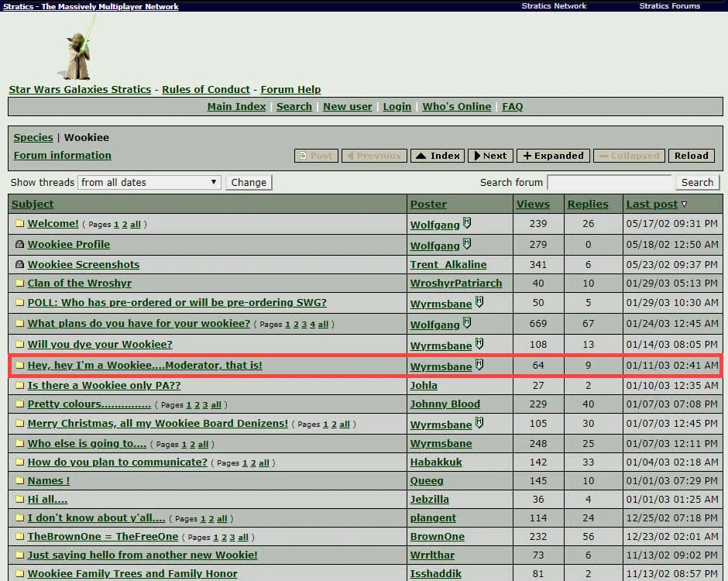
Task: Open page 4 of What plans thread
Action: pyautogui.click(x=312, y=324)
